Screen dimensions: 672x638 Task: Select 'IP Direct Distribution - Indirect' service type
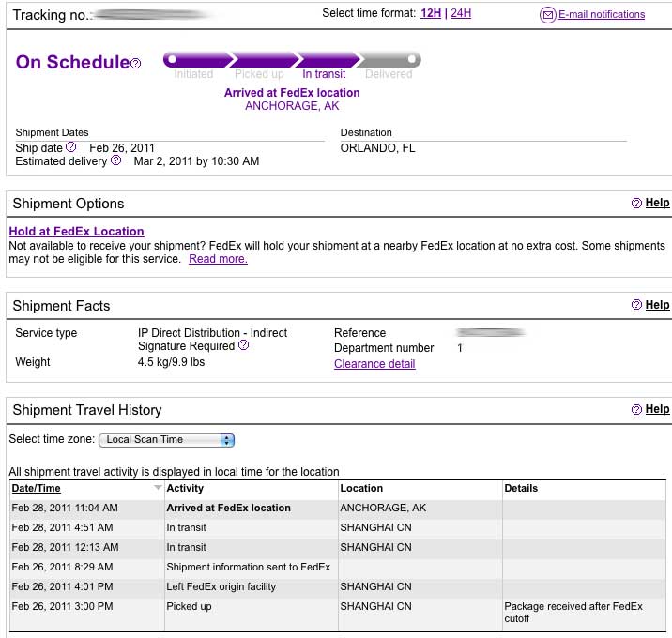pyautogui.click(x=212, y=333)
